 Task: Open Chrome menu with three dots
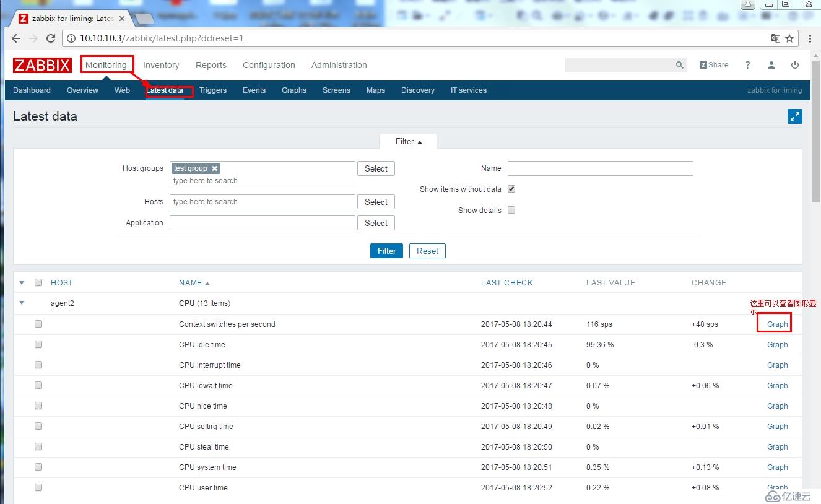click(810, 38)
